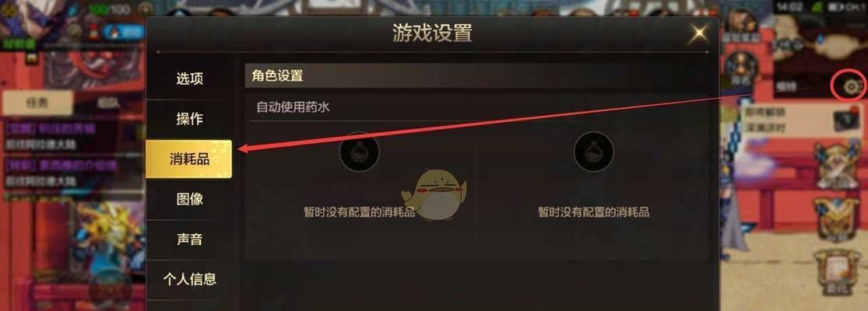
Task: Switch to the 组队 party tab
Action: (108, 103)
